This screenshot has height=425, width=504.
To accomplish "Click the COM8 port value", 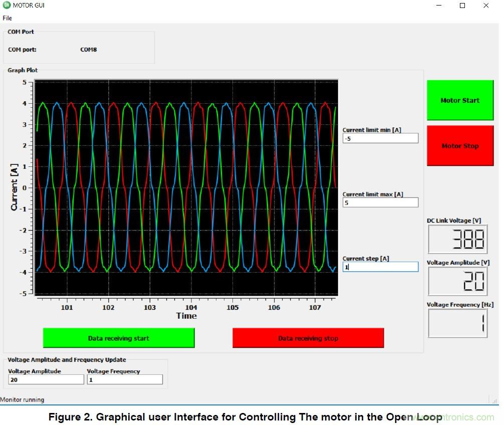I will [89, 50].
